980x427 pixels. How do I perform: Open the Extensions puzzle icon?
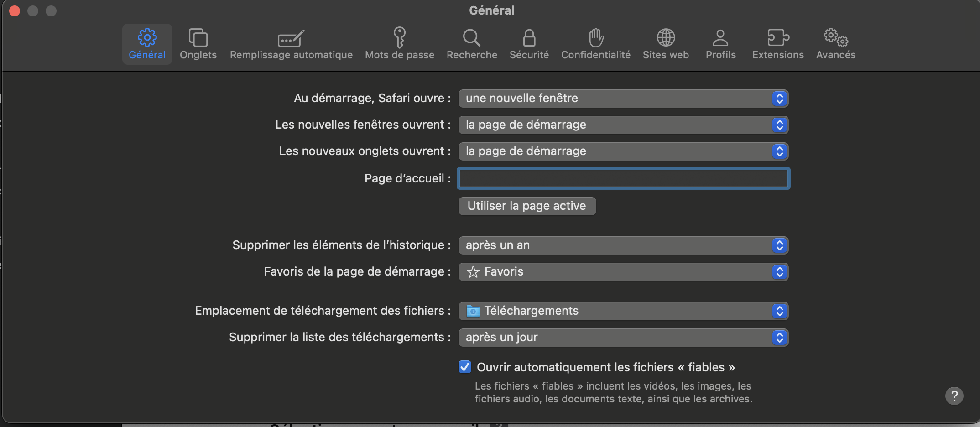pos(778,38)
